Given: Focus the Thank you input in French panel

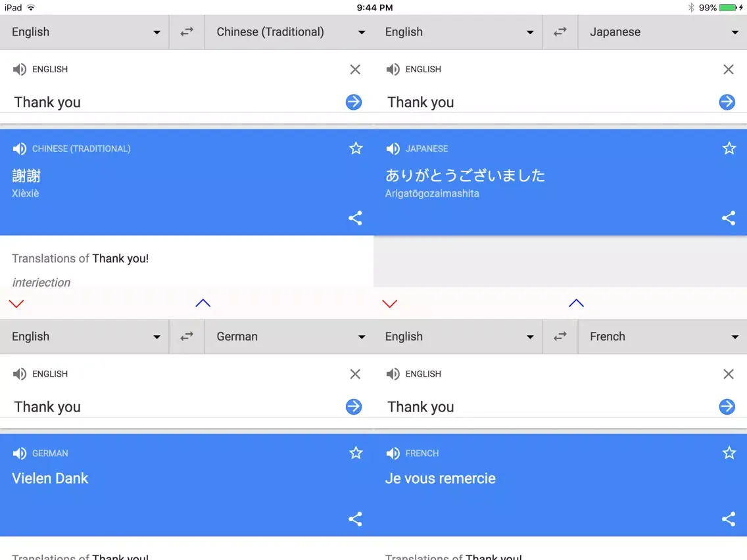Looking at the screenshot, I should [x=550, y=407].
